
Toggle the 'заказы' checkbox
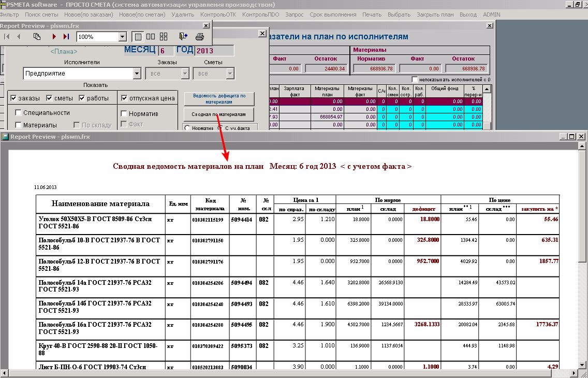click(14, 98)
